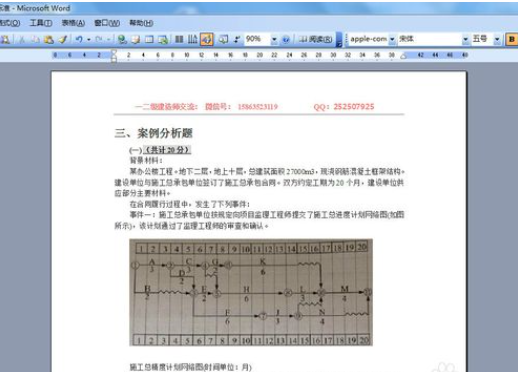
Task: Open the apple-com style dropdown
Action: pyautogui.click(x=392, y=40)
